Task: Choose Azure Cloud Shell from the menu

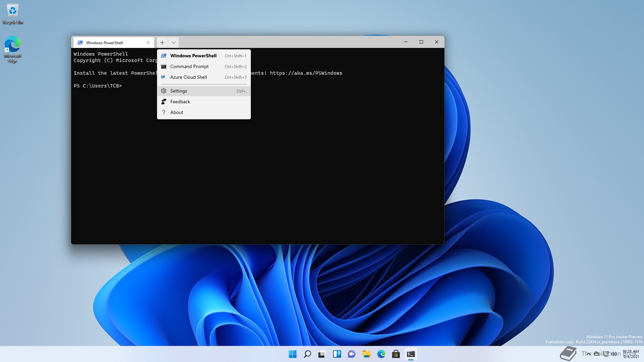Action: (x=204, y=77)
